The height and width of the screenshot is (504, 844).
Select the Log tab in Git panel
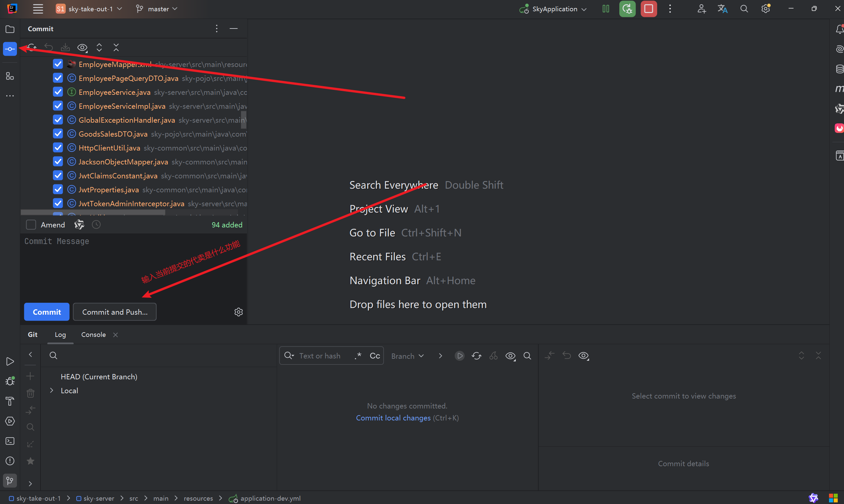60,335
